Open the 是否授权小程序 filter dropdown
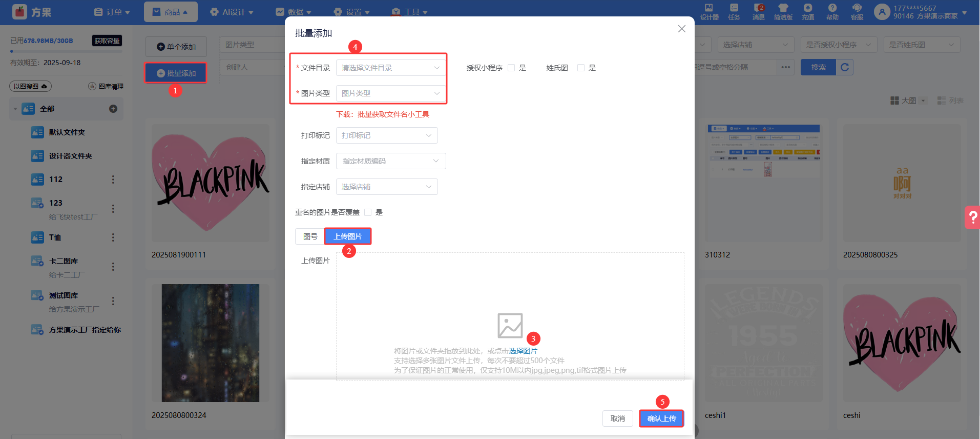 tap(839, 45)
